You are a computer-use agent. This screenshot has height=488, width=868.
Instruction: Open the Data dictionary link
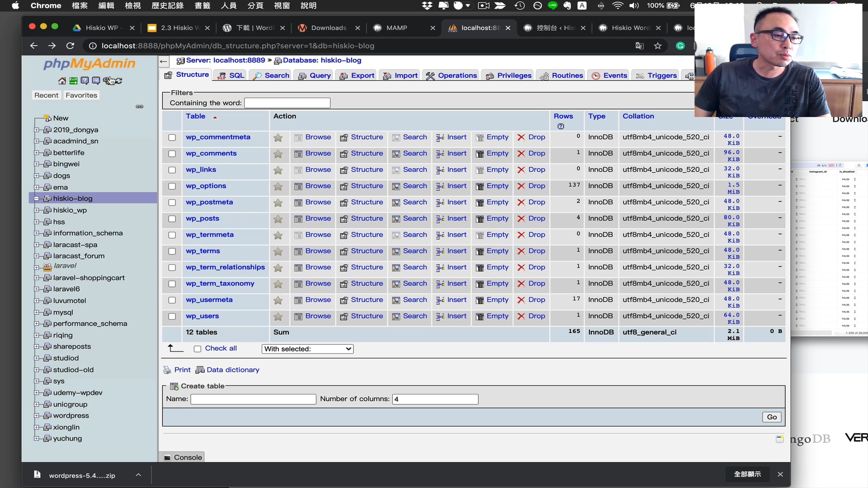tap(232, 370)
